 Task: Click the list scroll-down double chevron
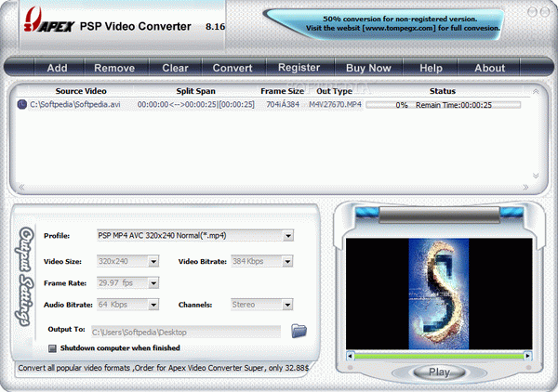[x=536, y=176]
